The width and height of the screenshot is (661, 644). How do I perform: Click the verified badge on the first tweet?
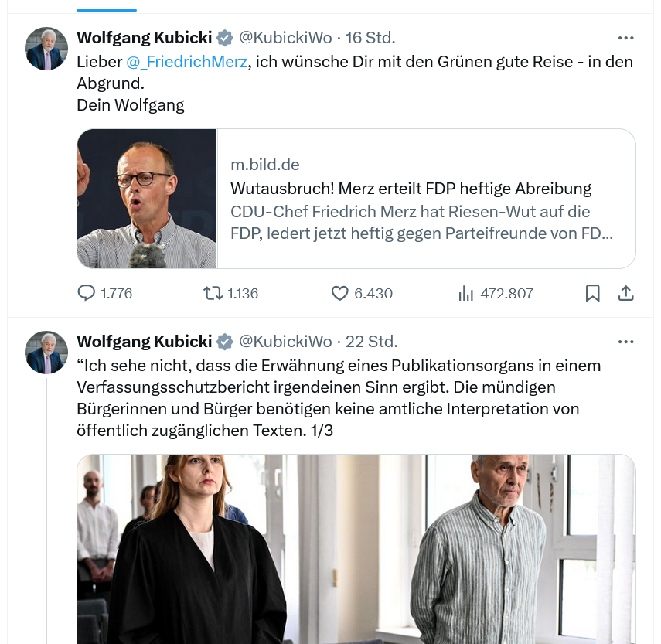[224, 38]
